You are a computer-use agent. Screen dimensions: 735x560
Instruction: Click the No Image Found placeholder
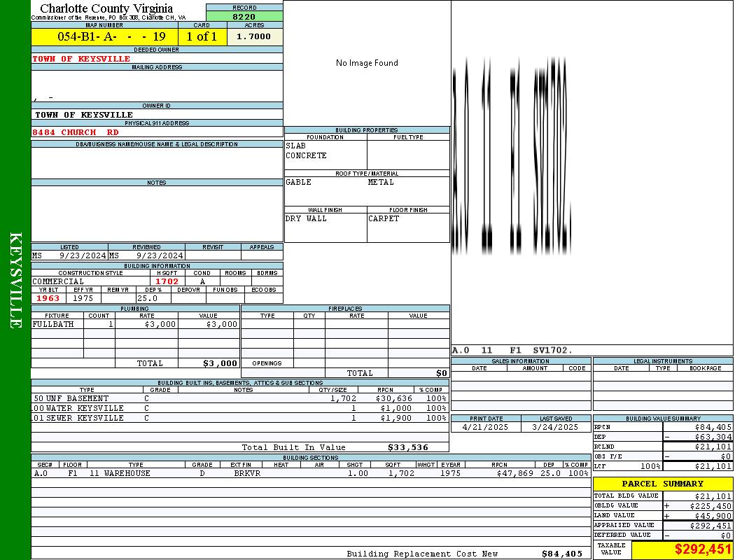click(367, 63)
